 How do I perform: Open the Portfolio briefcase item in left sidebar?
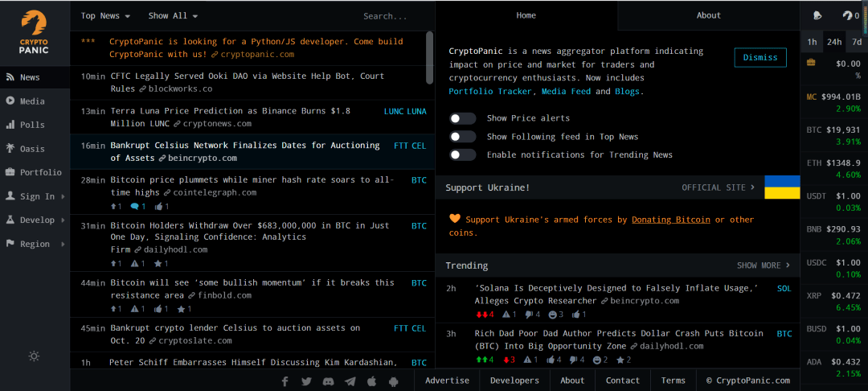point(35,172)
